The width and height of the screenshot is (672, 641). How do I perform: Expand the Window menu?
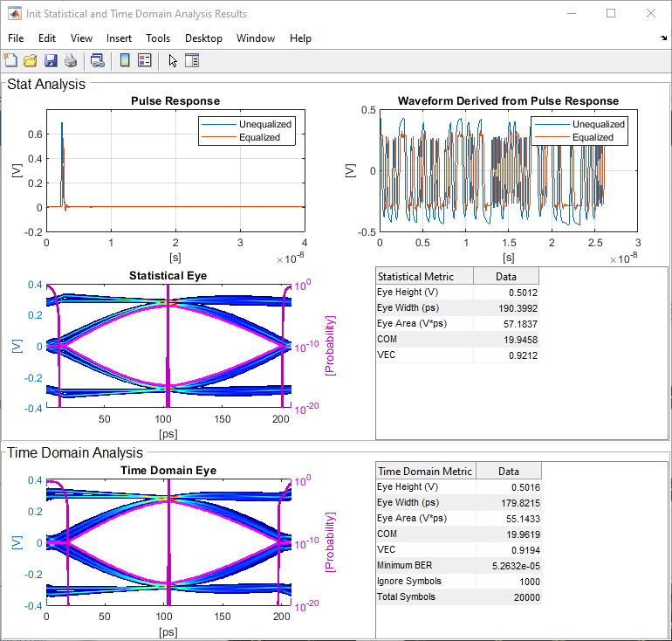(256, 38)
